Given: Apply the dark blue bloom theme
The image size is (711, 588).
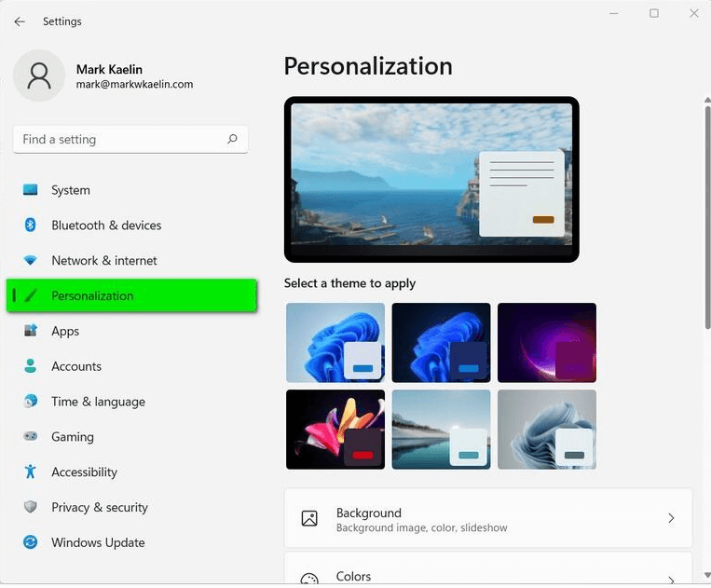Looking at the screenshot, I should coord(441,343).
